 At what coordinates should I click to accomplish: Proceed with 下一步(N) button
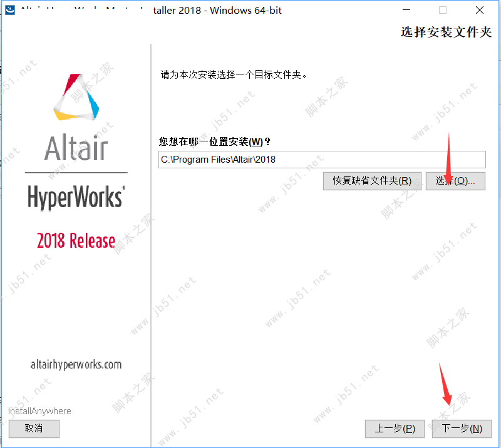point(462,429)
